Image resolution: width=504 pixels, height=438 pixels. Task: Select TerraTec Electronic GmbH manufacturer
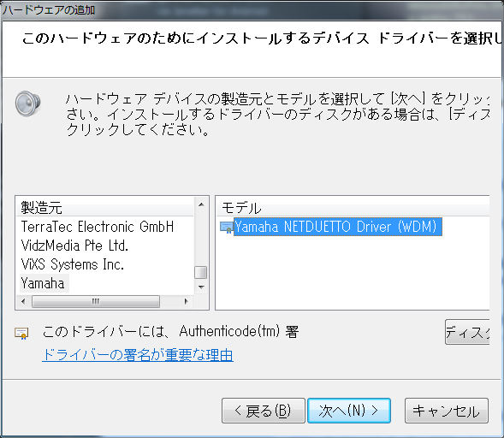coord(98,227)
